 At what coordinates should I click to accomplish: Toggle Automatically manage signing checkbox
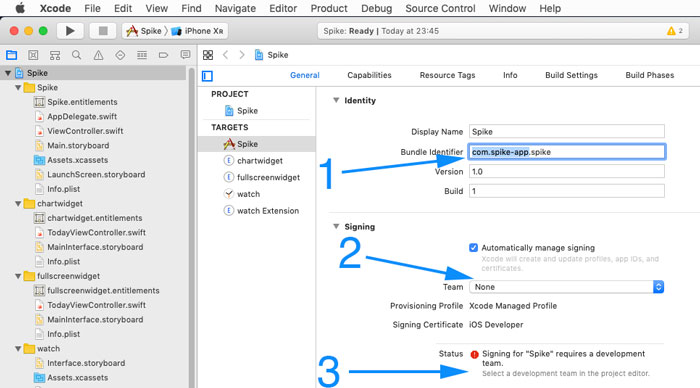tap(473, 247)
